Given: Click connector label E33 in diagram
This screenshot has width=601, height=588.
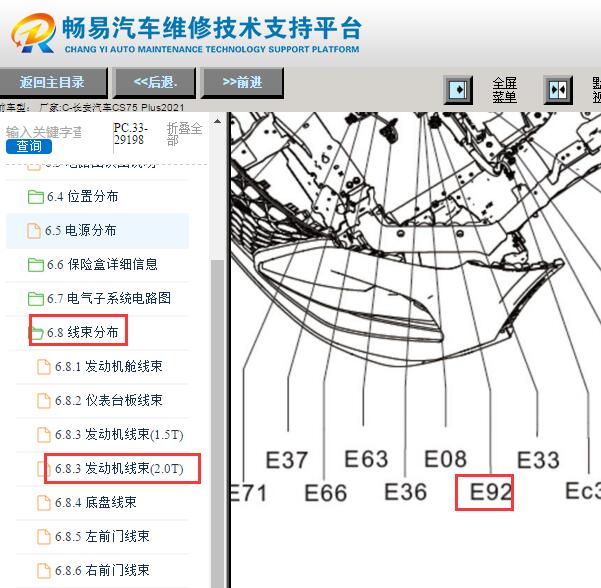Looking at the screenshot, I should click(538, 460).
